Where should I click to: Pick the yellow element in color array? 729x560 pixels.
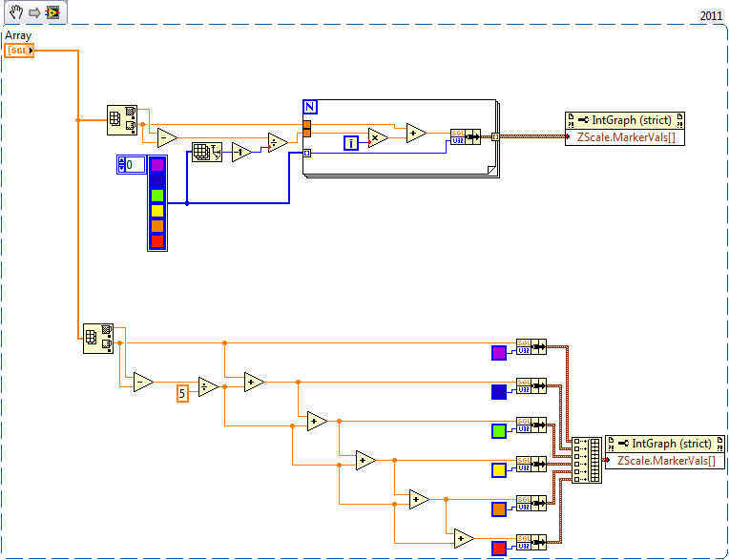click(x=157, y=211)
